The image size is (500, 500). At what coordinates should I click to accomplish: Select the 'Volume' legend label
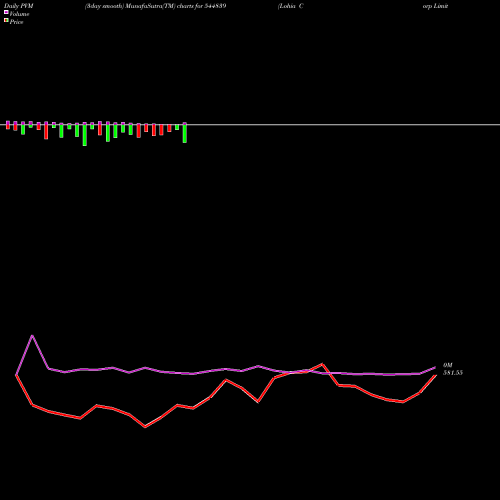click(x=19, y=14)
